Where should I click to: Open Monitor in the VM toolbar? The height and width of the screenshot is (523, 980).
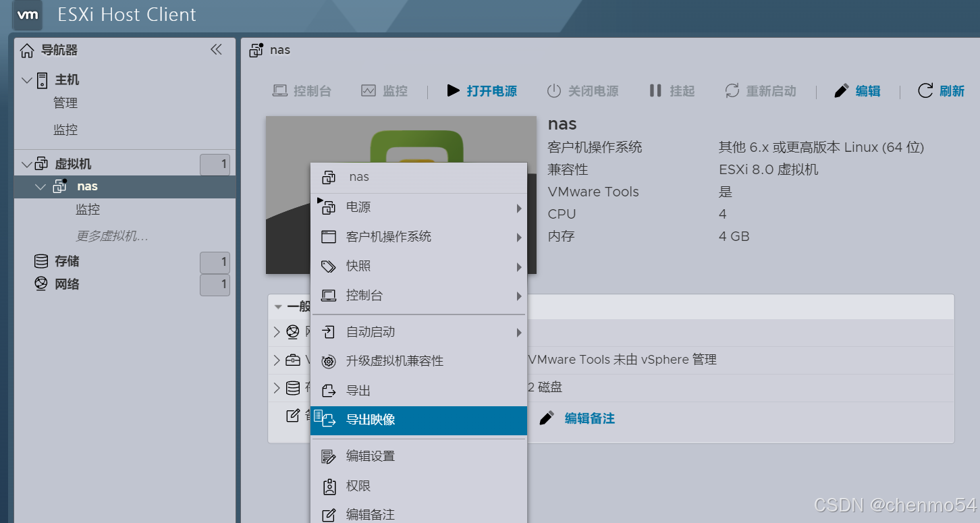click(385, 91)
